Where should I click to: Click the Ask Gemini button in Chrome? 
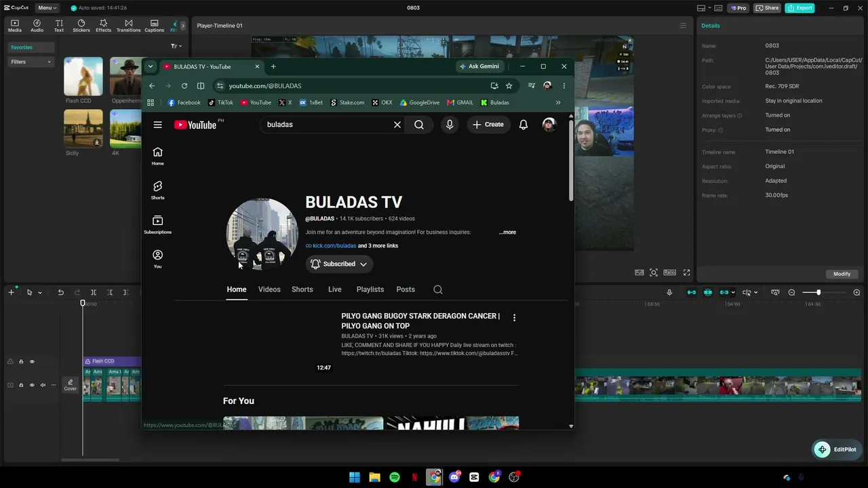(479, 66)
